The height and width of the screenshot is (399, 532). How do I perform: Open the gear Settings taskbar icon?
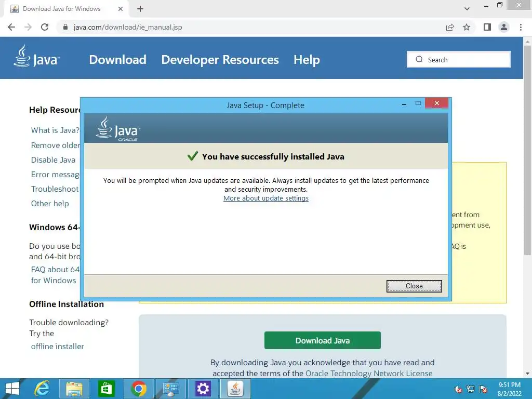[203, 389]
